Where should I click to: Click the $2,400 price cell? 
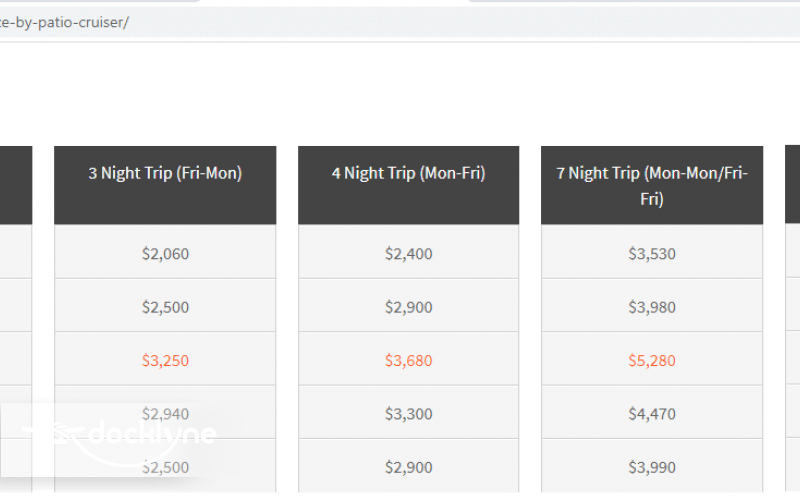point(408,254)
